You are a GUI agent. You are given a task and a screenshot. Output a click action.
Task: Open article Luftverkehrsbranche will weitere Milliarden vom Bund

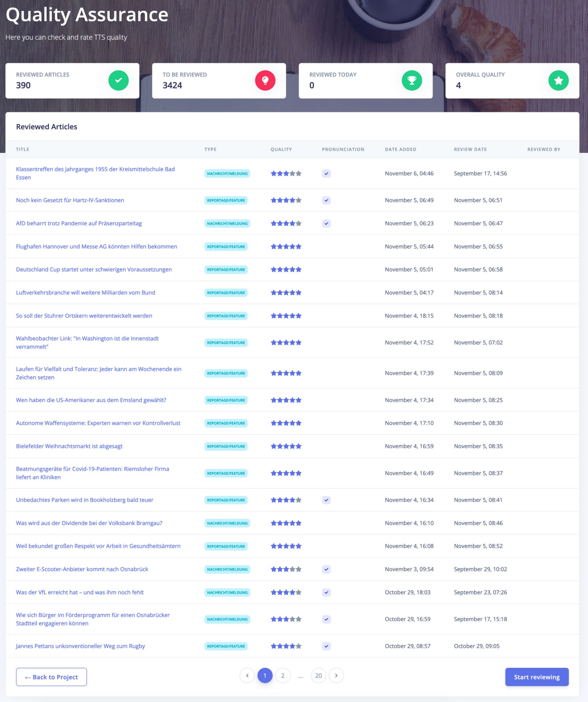85,293
